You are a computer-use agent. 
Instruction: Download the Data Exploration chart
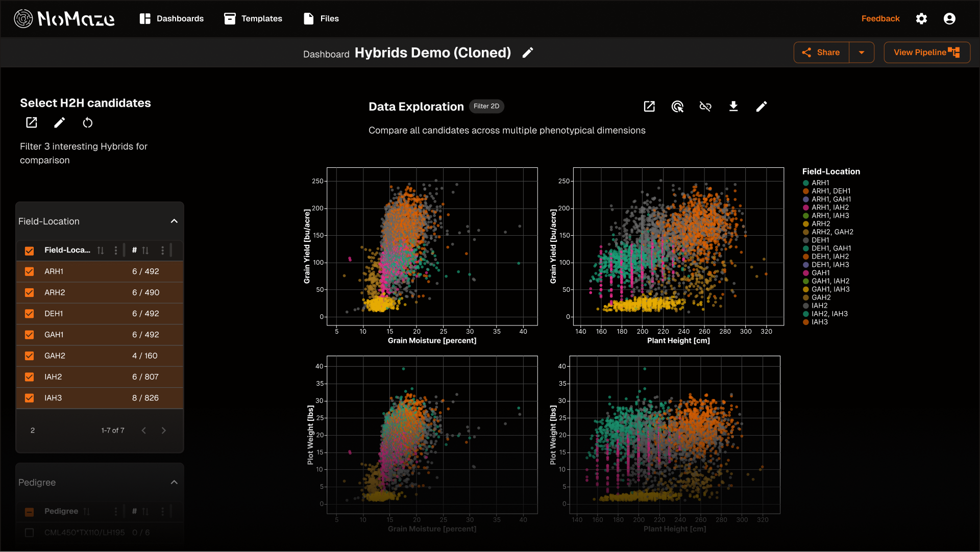coord(733,106)
